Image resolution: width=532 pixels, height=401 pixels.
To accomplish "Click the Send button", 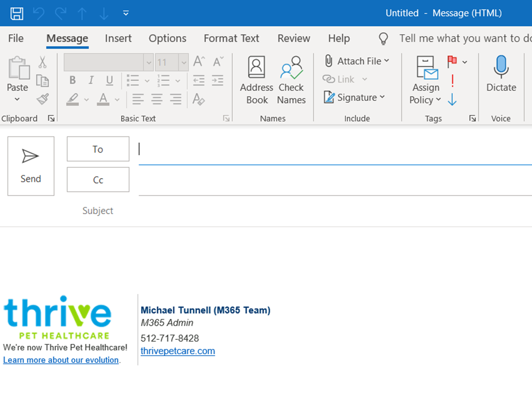I will 31,166.
